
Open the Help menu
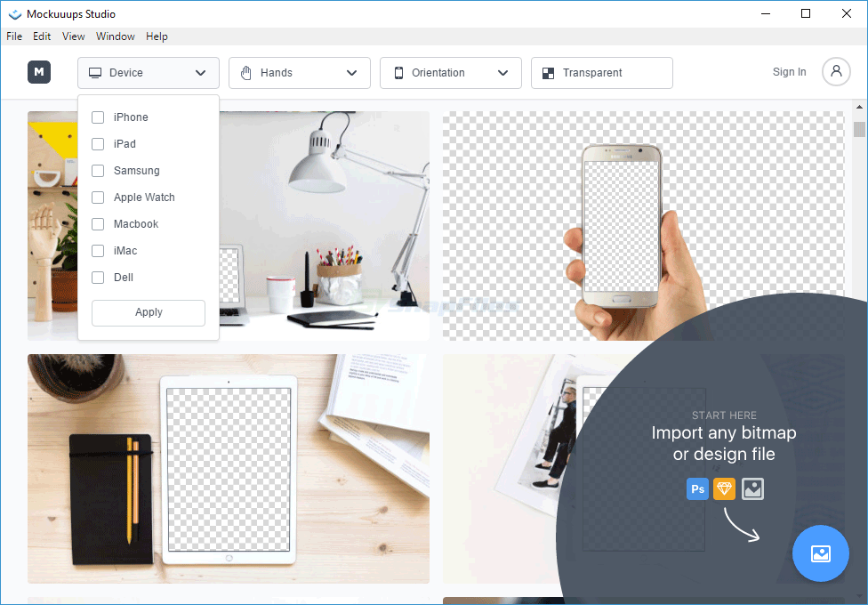pos(157,36)
